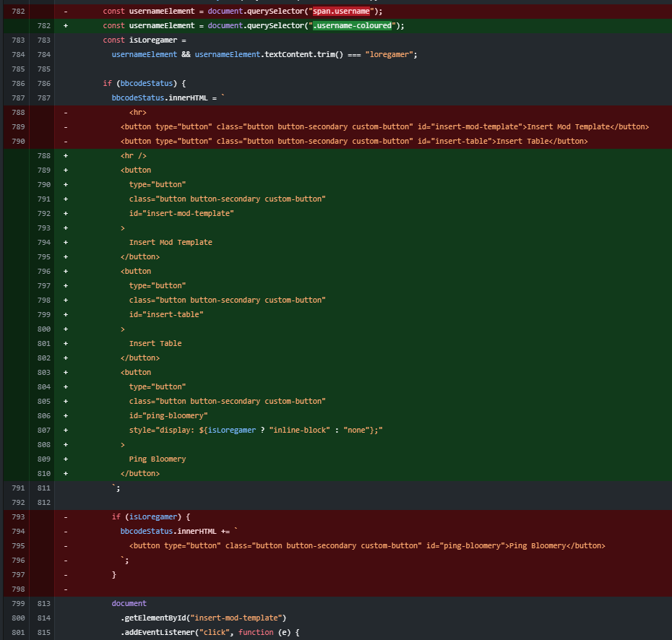Image resolution: width=672 pixels, height=640 pixels.
Task: Click "document" on line 813
Action: click(129, 604)
